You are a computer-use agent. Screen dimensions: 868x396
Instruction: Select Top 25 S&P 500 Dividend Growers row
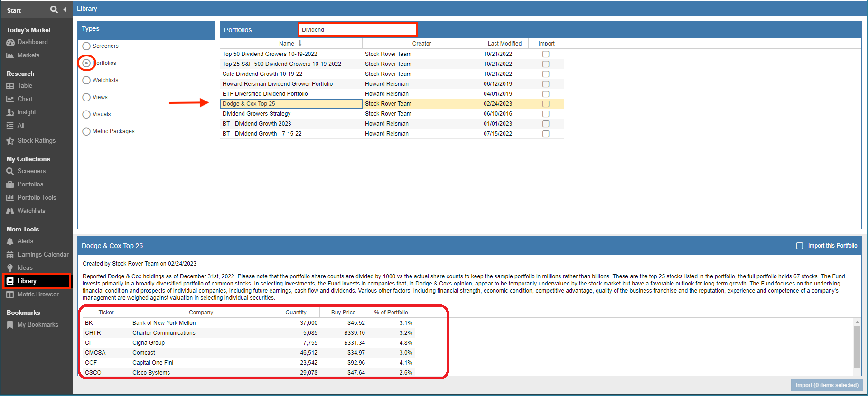(392, 64)
